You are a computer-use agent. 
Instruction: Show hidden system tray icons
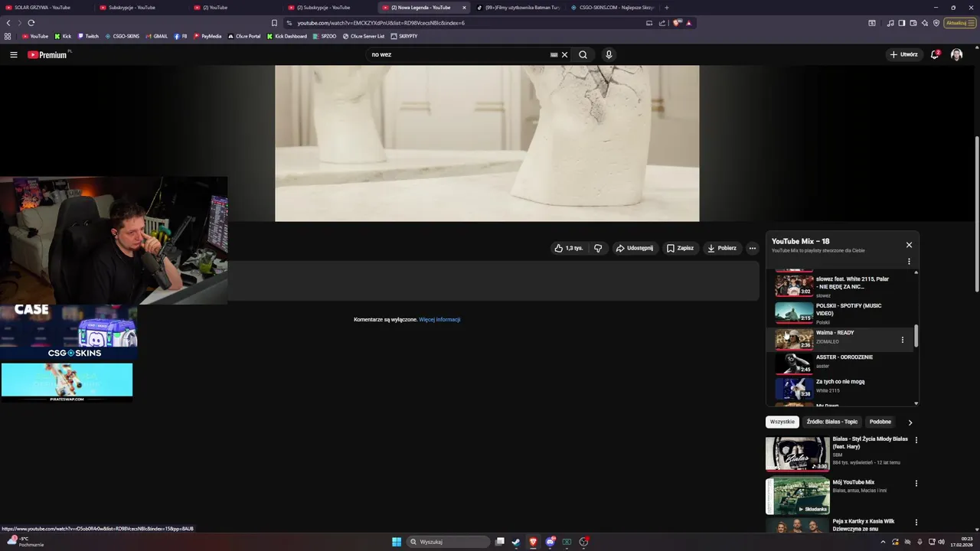pos(883,542)
